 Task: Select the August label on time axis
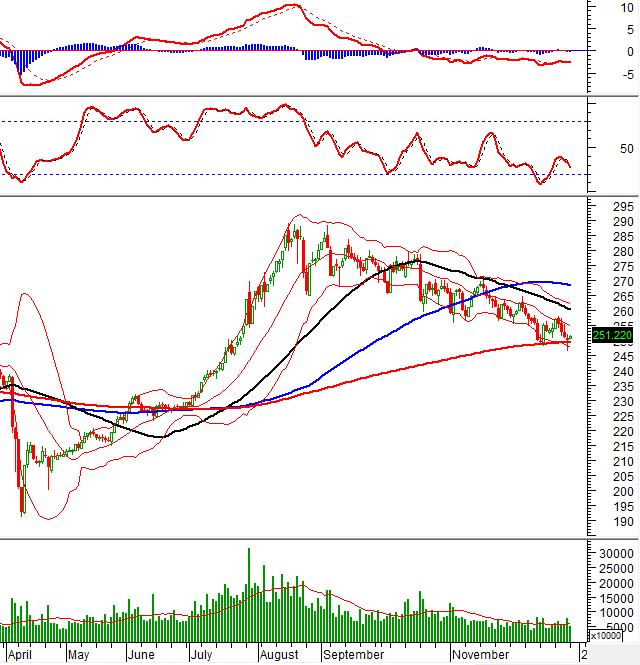point(280,656)
